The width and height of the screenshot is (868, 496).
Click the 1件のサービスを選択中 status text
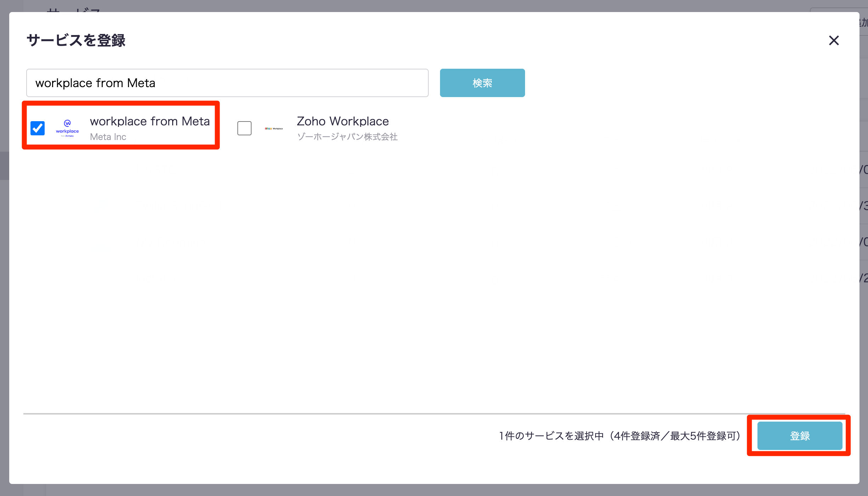[620, 436]
